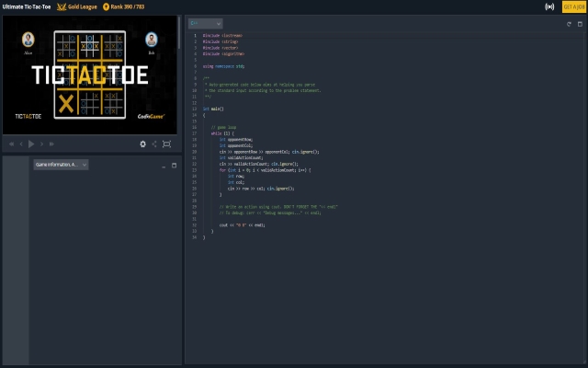This screenshot has width=588, height=368.
Task: Click the line 'while (1) {'
Action: point(222,133)
